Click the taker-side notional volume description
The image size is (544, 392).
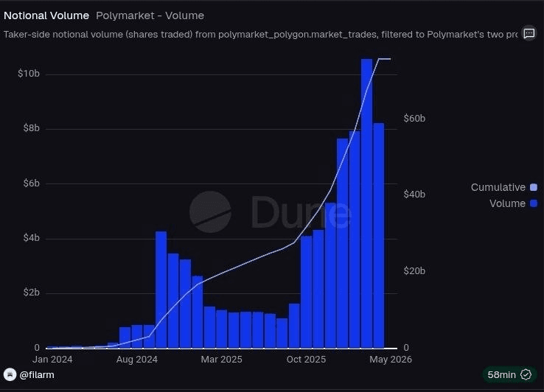260,35
